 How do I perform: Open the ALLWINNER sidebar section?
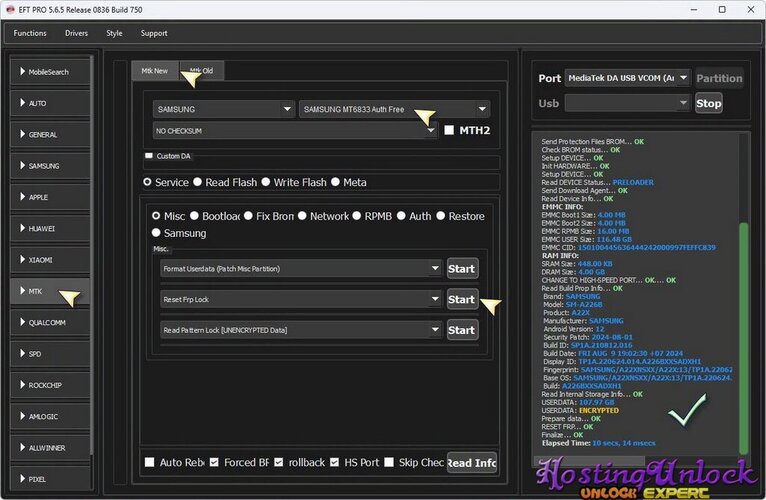[50, 448]
